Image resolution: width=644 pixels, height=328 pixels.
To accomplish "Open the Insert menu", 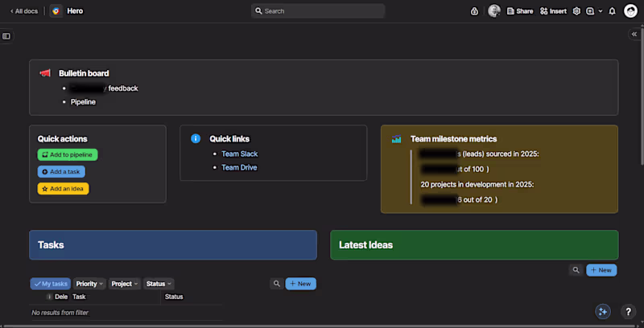I will 553,11.
